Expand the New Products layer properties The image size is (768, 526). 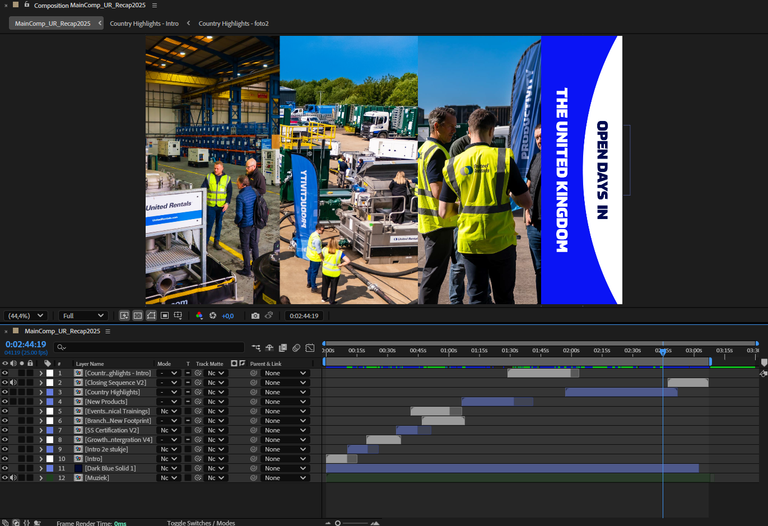41,401
